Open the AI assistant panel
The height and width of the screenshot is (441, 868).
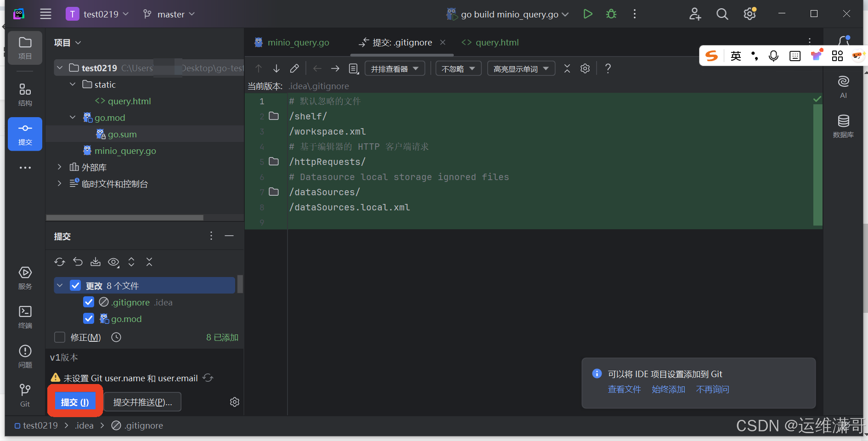(x=843, y=86)
